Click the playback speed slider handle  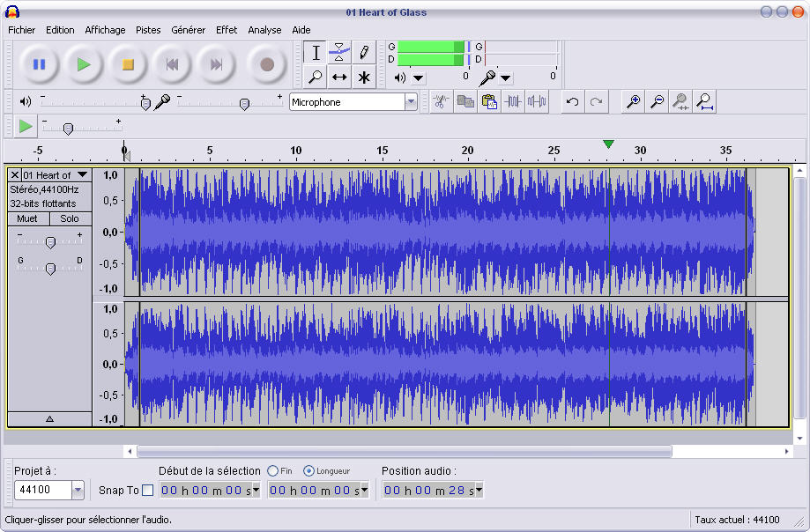68,129
